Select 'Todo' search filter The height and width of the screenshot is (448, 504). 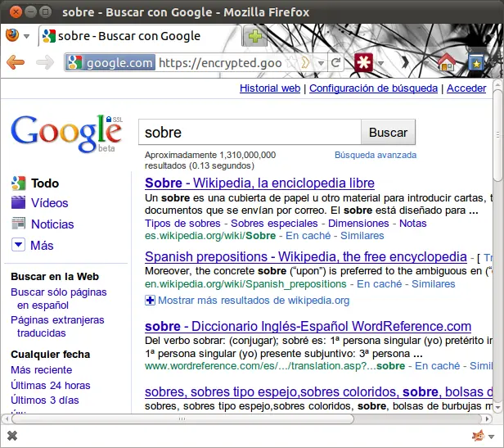click(45, 183)
